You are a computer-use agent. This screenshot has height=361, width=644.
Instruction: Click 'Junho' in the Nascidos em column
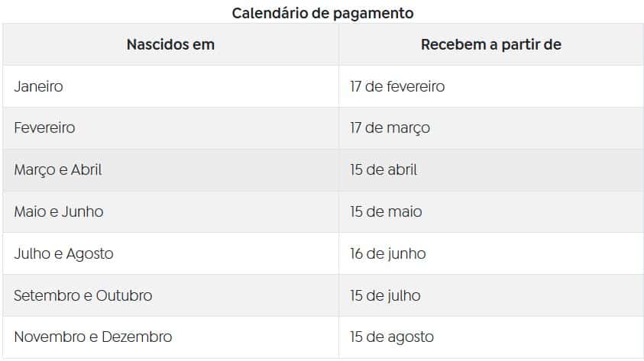tap(83, 211)
